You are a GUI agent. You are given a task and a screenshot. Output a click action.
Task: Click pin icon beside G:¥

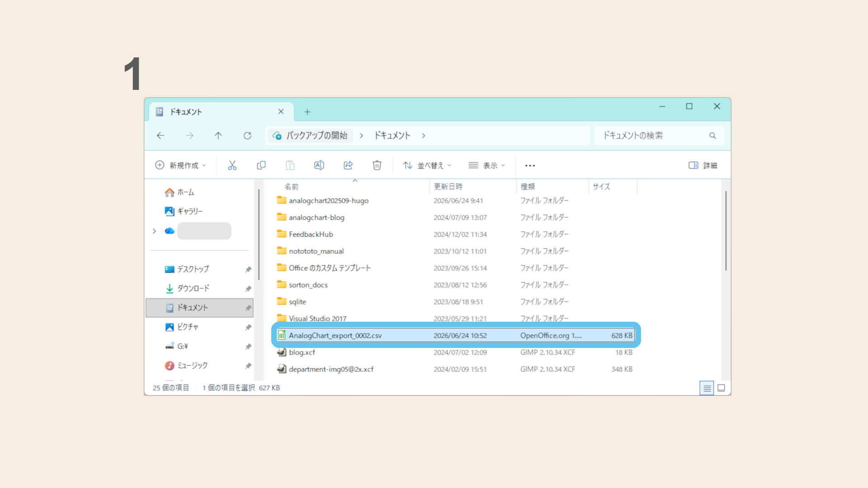click(x=248, y=346)
